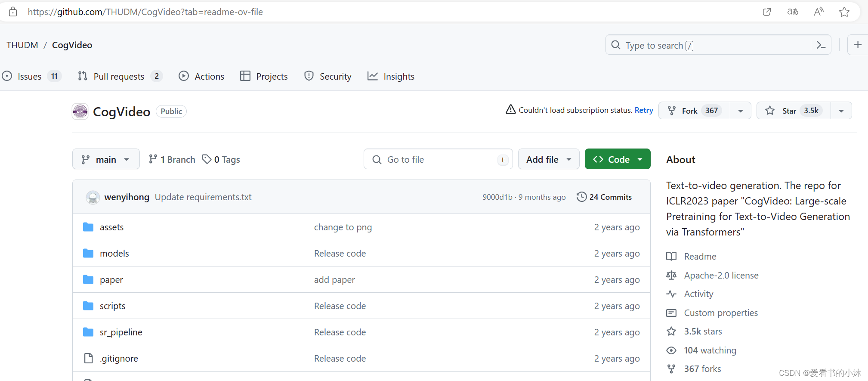This screenshot has height=381, width=868.
Task: Click the Activity pulse icon
Action: tap(671, 294)
